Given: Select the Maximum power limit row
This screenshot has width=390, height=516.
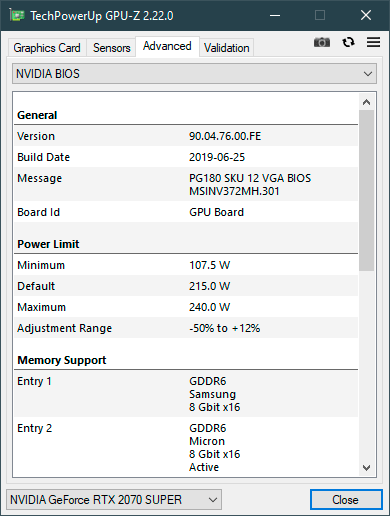Looking at the screenshot, I should (186, 307).
